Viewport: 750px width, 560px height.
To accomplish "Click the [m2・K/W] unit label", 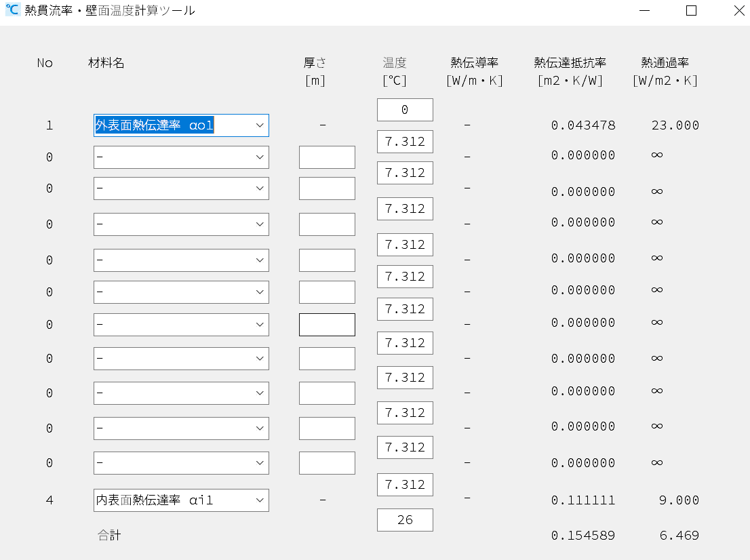I will click(x=570, y=81).
